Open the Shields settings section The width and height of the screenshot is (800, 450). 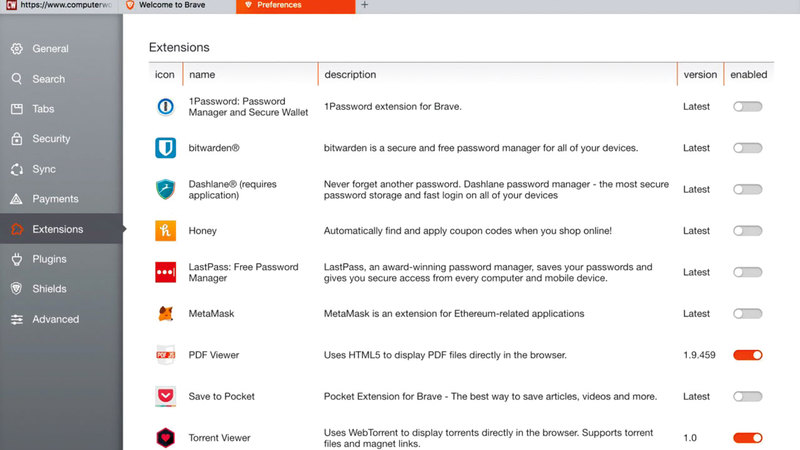tap(49, 289)
